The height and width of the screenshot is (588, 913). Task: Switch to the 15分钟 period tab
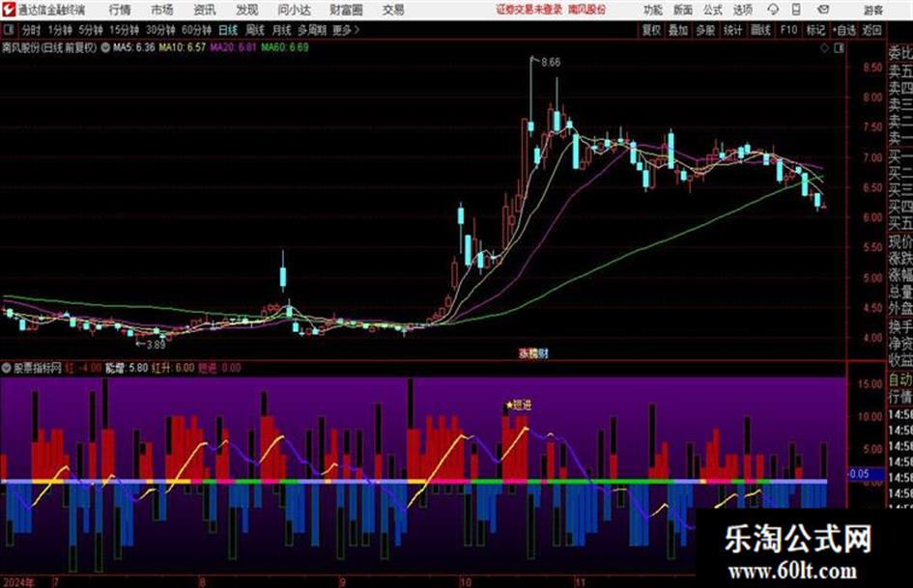coord(124,30)
